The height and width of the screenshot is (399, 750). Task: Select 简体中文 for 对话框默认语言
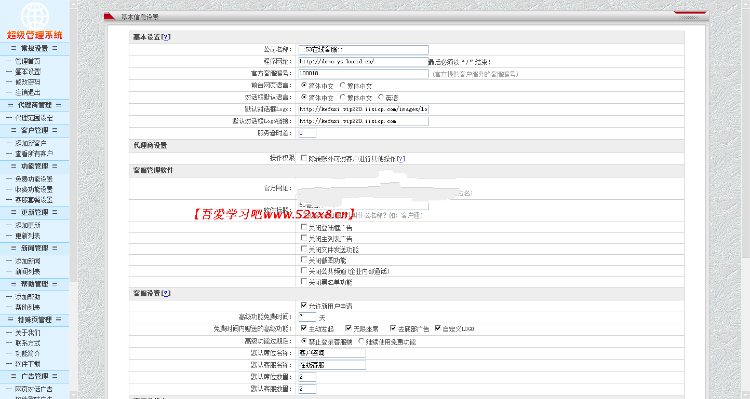[x=304, y=97]
